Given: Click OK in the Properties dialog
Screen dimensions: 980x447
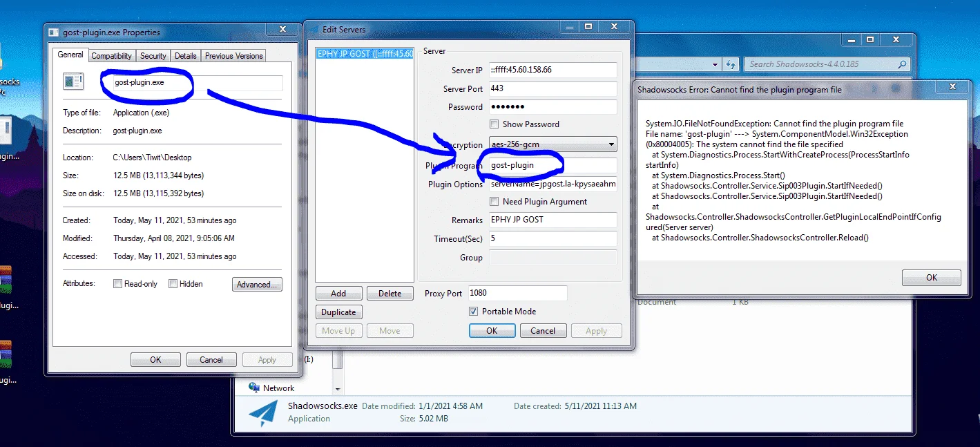Looking at the screenshot, I should [155, 360].
